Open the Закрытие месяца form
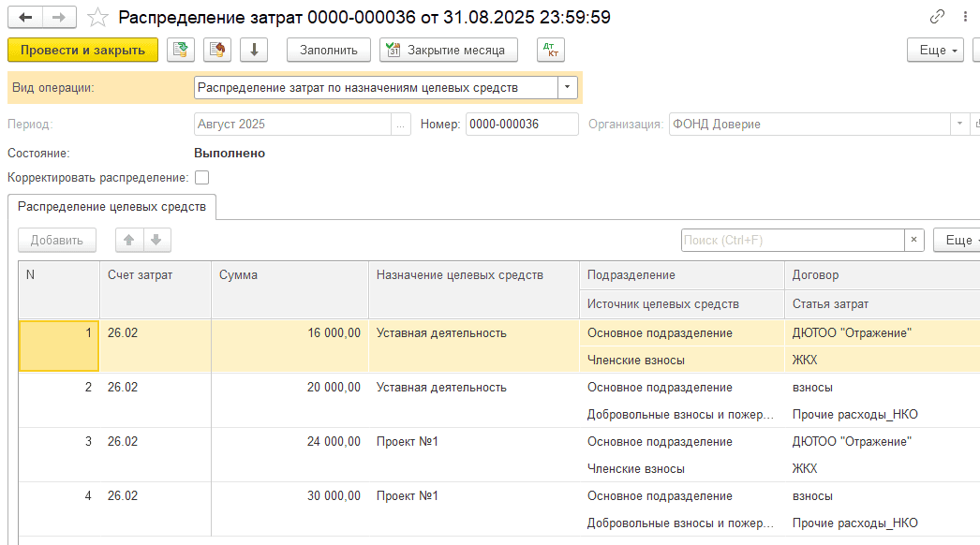980x545 pixels. point(448,50)
